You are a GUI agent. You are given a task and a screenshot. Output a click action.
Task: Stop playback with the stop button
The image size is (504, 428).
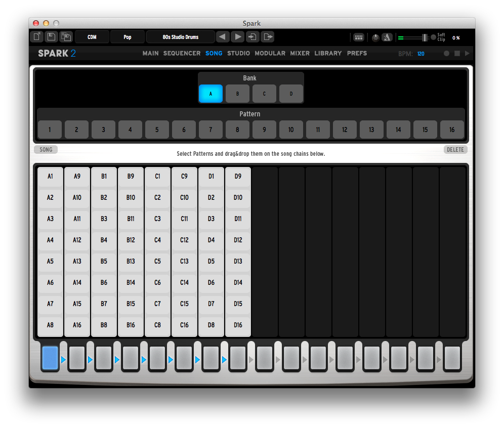pos(457,53)
